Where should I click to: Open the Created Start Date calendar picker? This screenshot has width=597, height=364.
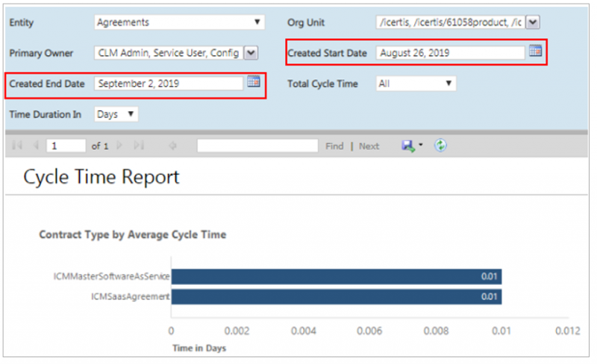[535, 51]
